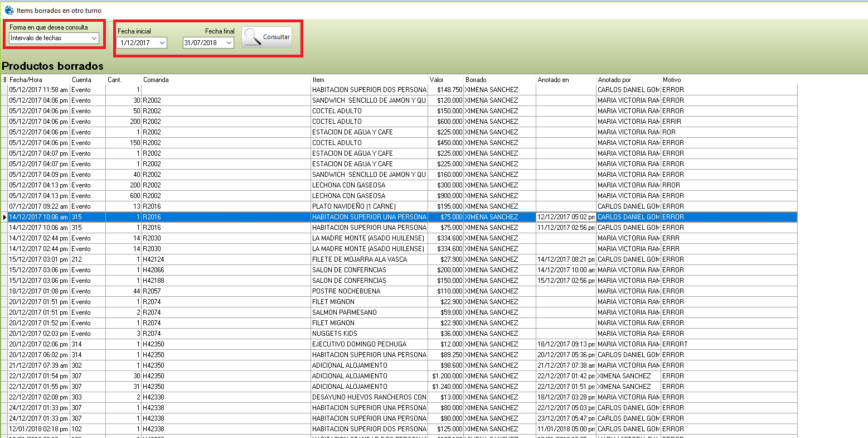Click the ERRORT motive cell
Viewport: 868px width, 438px height.
click(x=675, y=344)
